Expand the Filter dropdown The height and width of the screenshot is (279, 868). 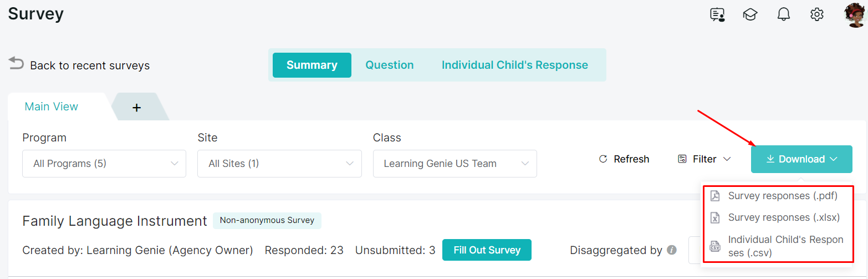pyautogui.click(x=704, y=159)
